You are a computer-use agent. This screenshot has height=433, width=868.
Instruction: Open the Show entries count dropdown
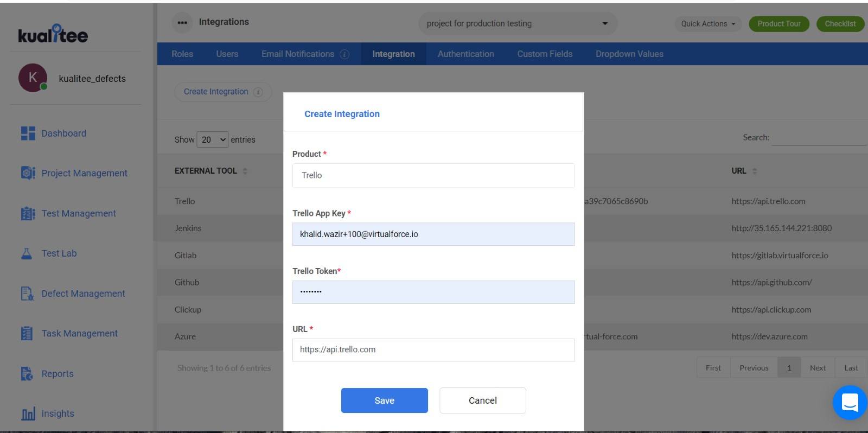[x=212, y=139]
